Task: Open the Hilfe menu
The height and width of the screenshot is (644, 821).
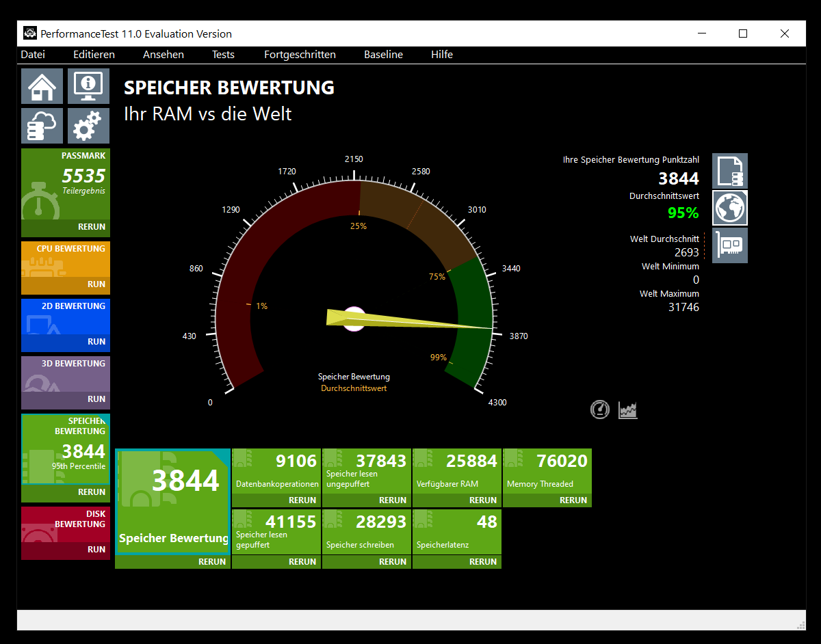Action: click(x=442, y=55)
